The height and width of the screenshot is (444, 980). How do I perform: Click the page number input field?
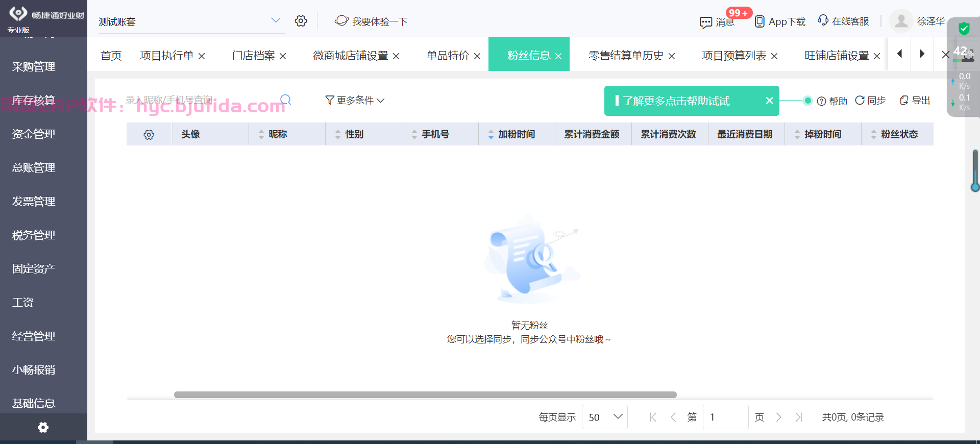[725, 417]
